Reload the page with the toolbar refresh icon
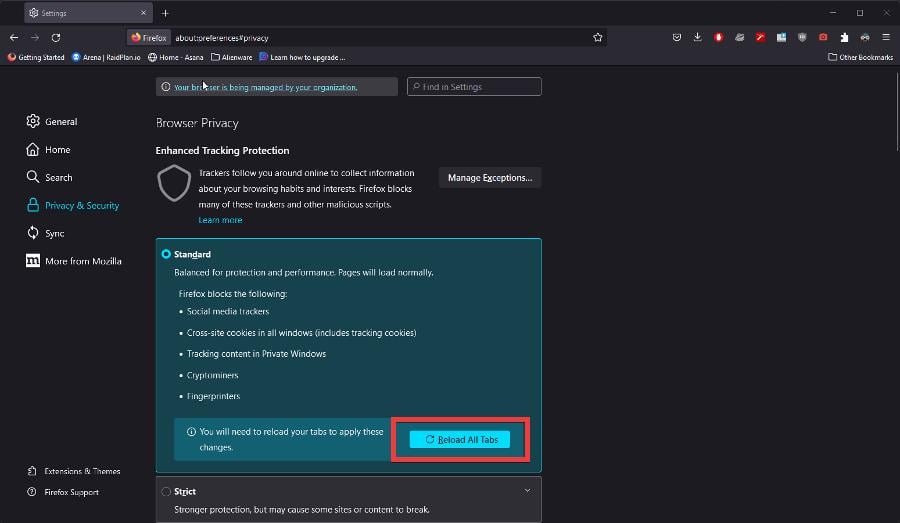The height and width of the screenshot is (523, 900). click(56, 37)
